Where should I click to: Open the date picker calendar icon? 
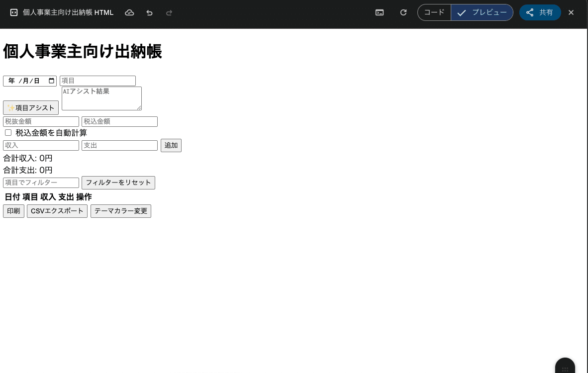click(x=52, y=81)
